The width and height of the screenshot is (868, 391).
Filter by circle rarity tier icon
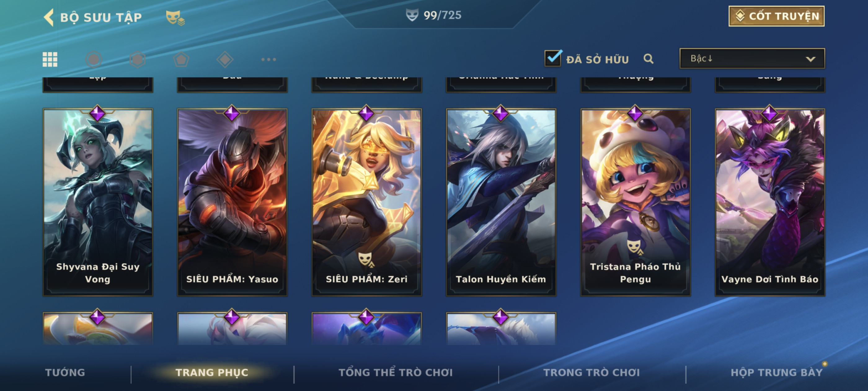coord(94,59)
